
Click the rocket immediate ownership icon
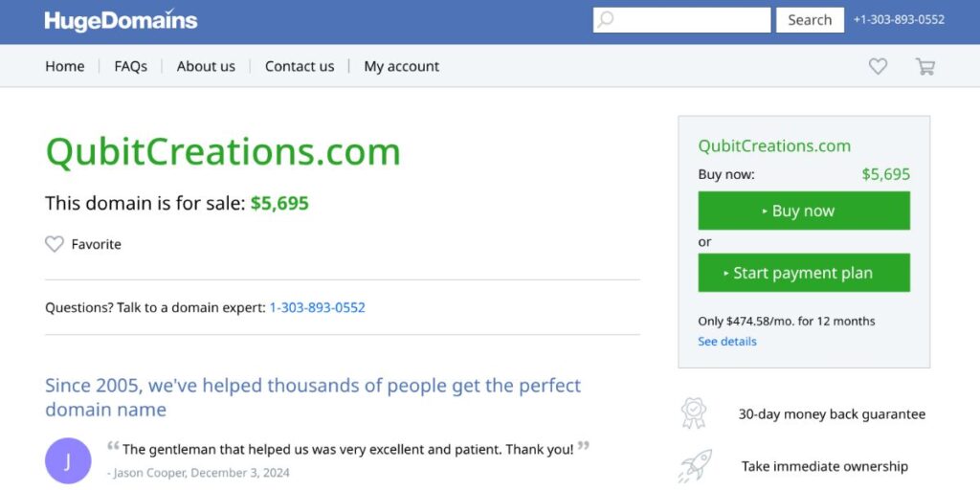click(695, 466)
